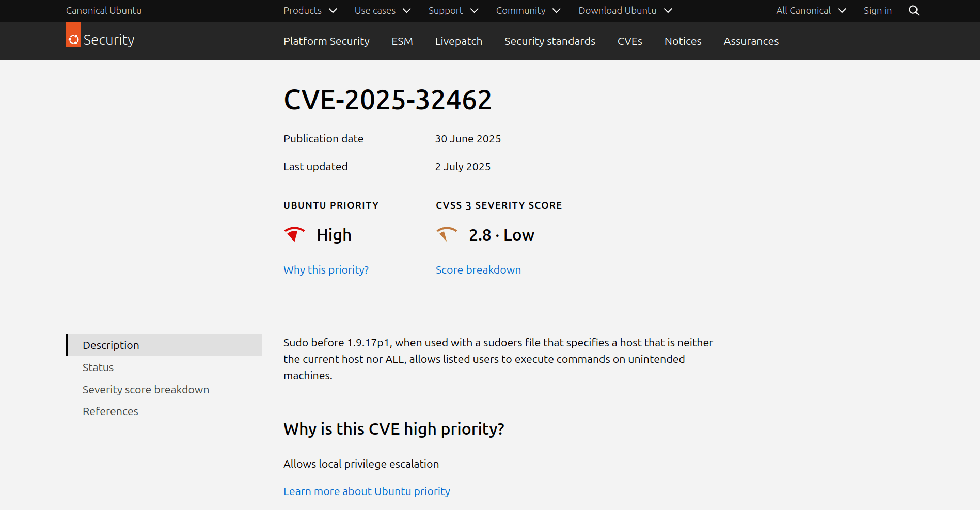
Task: Click Learn more about Ubuntu priority
Action: point(367,491)
